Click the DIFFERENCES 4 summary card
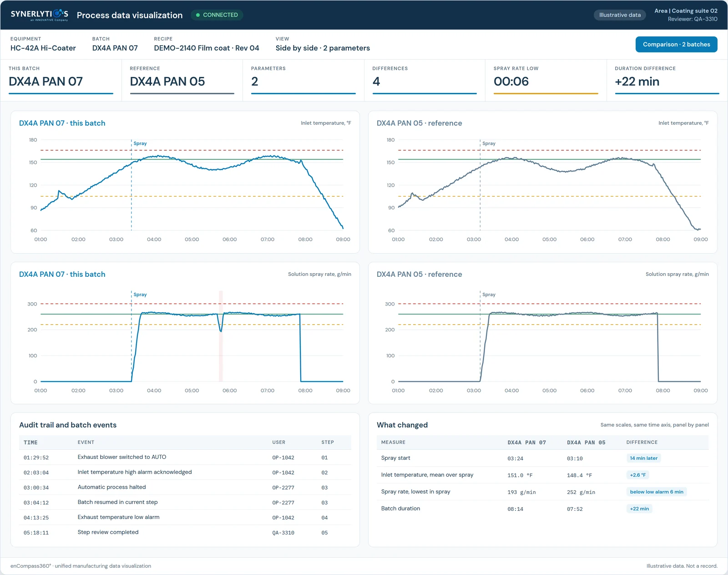Image resolution: width=728 pixels, height=575 pixels. (x=425, y=80)
